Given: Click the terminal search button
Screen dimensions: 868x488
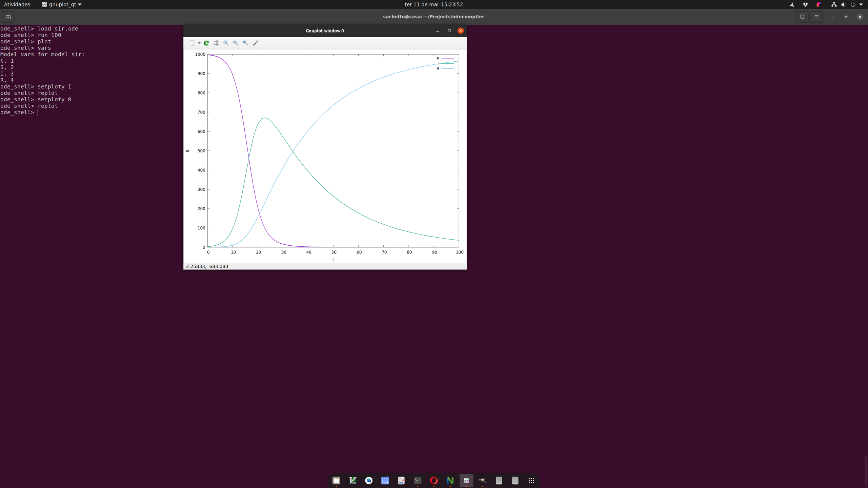Looking at the screenshot, I should pyautogui.click(x=802, y=17).
